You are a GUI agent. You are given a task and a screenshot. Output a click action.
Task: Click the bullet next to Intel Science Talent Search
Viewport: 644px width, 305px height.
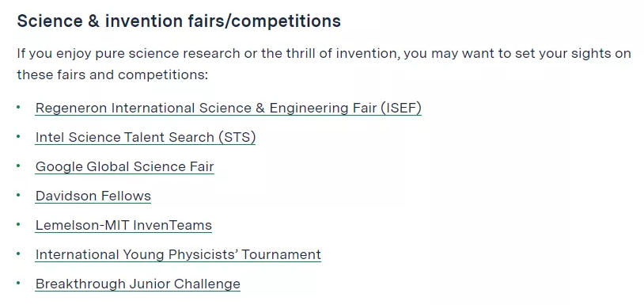[x=18, y=136]
